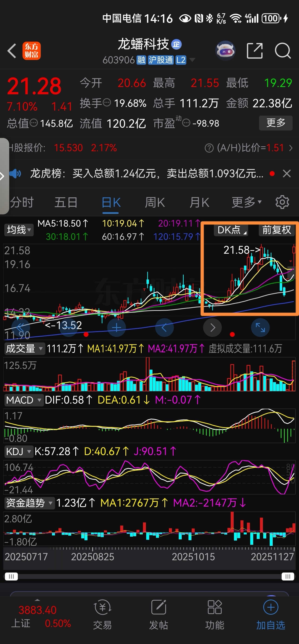This screenshot has width=299, height=644.
Task: Tap the previous candle left arrow button
Action: click(164, 328)
